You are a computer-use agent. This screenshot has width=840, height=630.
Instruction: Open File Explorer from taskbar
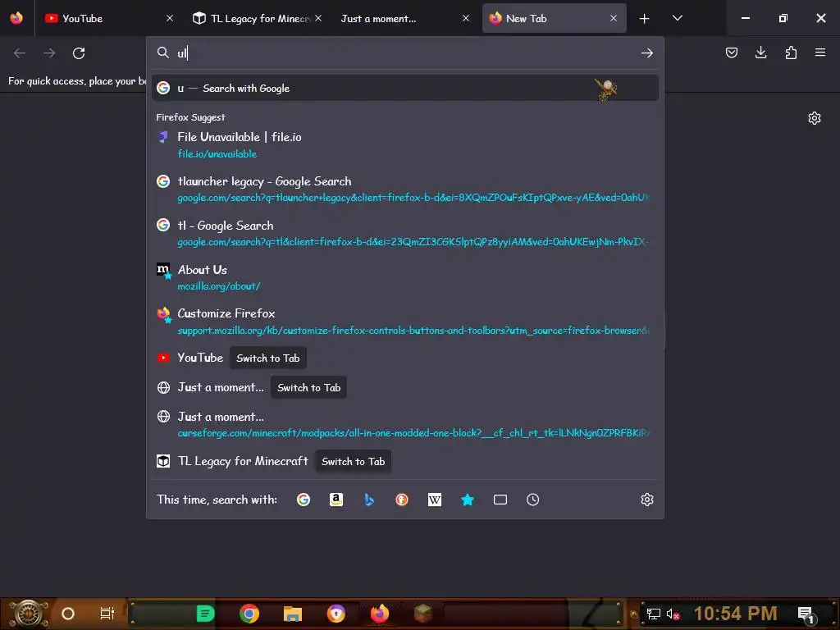(293, 614)
